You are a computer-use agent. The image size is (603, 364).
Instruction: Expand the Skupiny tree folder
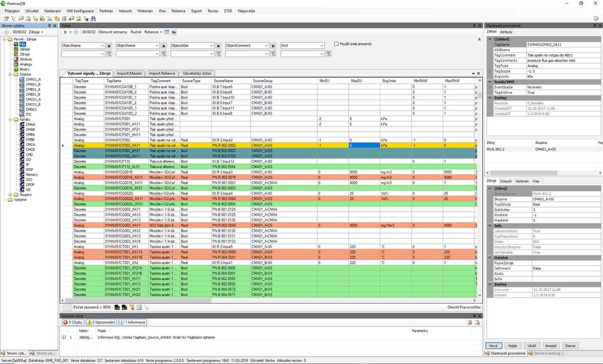click(10, 195)
